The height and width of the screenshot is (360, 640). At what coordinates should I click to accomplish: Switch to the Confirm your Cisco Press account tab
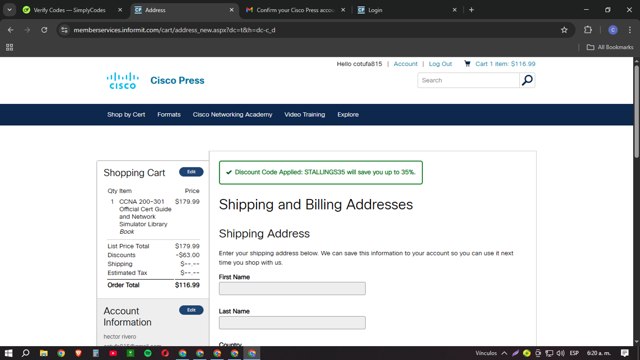[295, 10]
